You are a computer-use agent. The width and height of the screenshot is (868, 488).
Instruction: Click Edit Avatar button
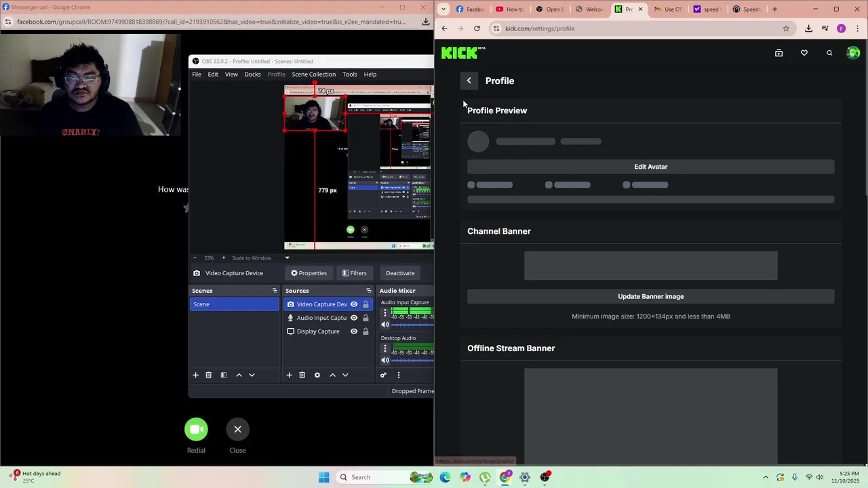[x=651, y=167]
